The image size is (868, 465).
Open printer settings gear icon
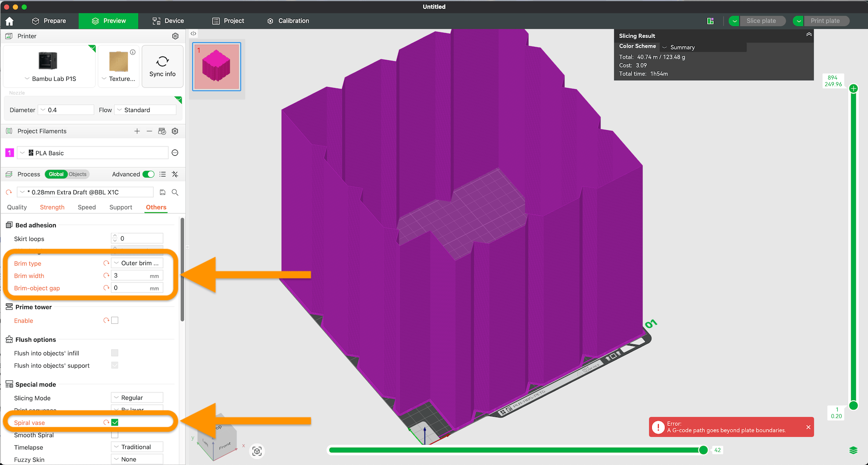coord(175,36)
